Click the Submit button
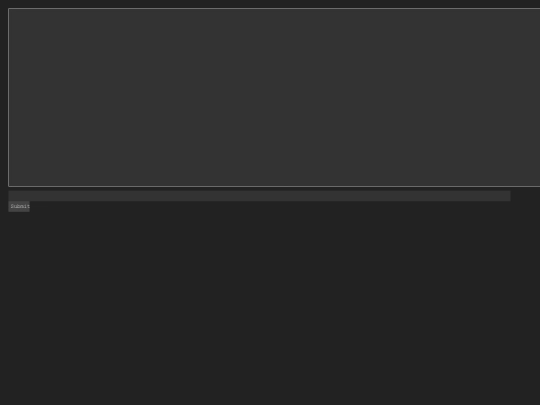Screen dimensions: 540x405 tap(19, 206)
